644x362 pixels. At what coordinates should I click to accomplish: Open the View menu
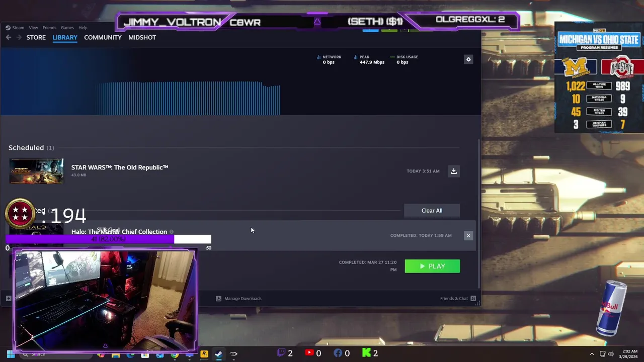33,28
